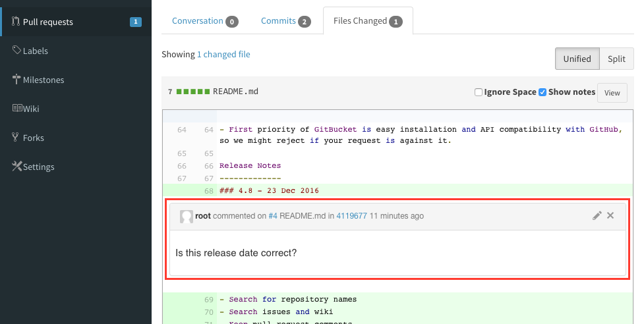Enable the Ignore Space checkbox
Viewport: 644px width, 324px height.
[x=479, y=92]
